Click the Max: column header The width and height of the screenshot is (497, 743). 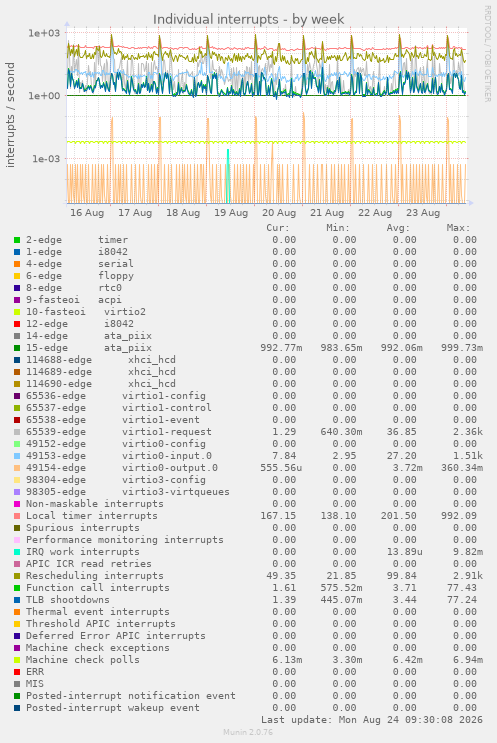(458, 228)
